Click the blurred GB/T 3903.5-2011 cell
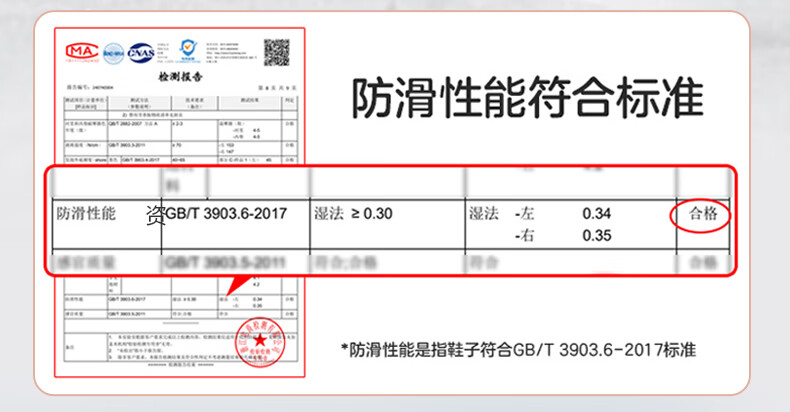This screenshot has height=412, width=790. pos(225,262)
